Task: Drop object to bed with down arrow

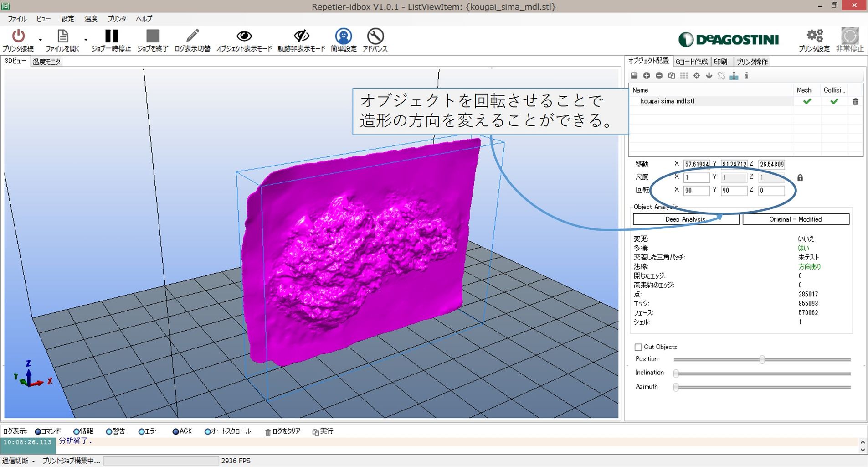Action: click(x=709, y=76)
